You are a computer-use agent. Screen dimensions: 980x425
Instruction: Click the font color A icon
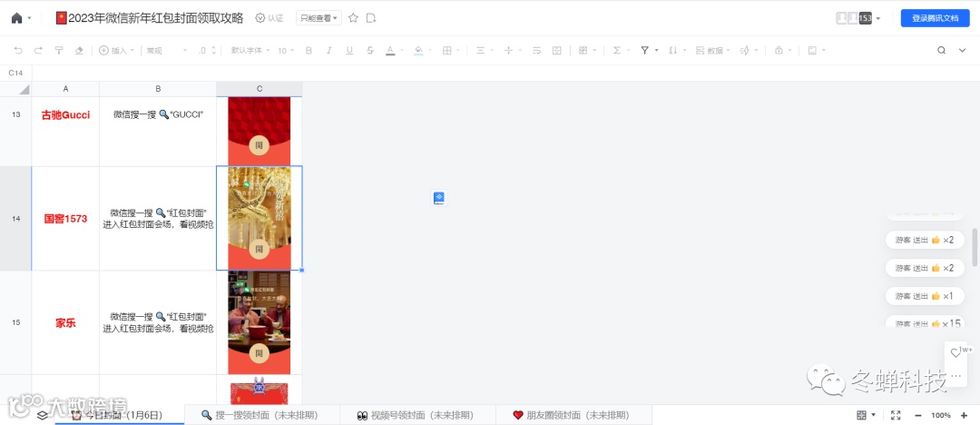(390, 51)
